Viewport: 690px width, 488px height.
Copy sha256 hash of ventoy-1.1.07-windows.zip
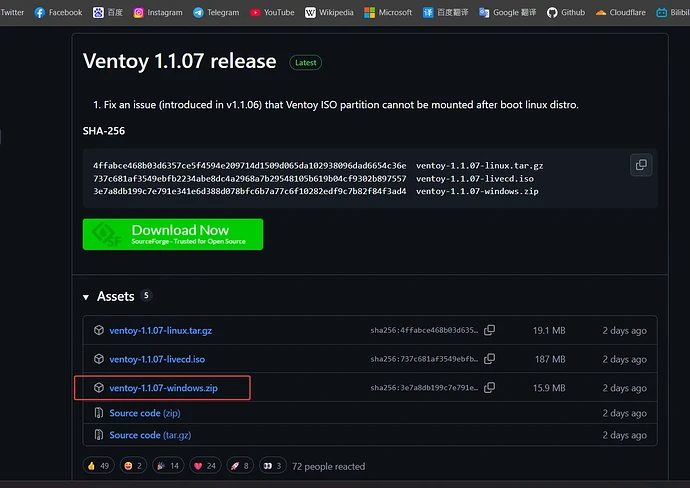tap(489, 387)
